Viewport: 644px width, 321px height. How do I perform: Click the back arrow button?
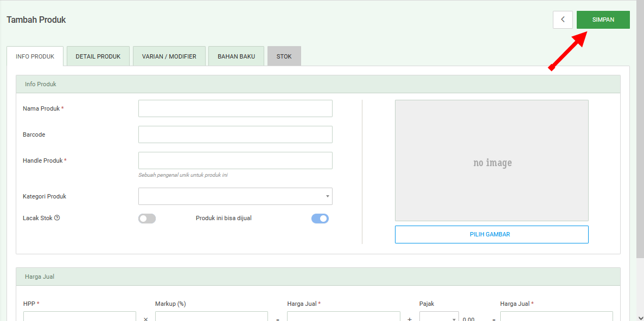pos(563,20)
